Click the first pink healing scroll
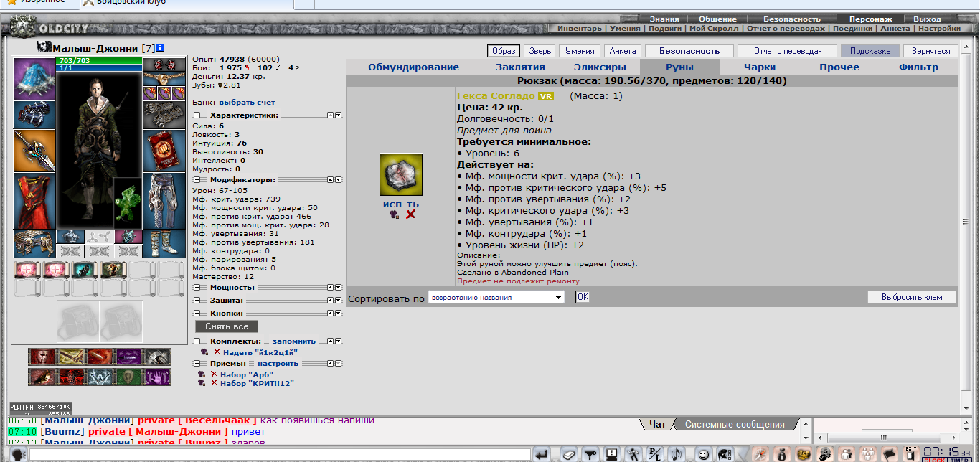Image resolution: width=980 pixels, height=462 pixels. point(27,270)
